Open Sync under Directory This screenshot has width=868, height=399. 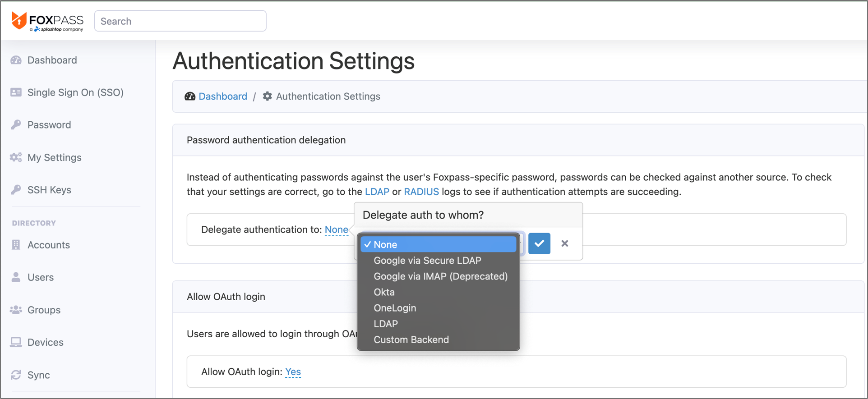click(39, 375)
